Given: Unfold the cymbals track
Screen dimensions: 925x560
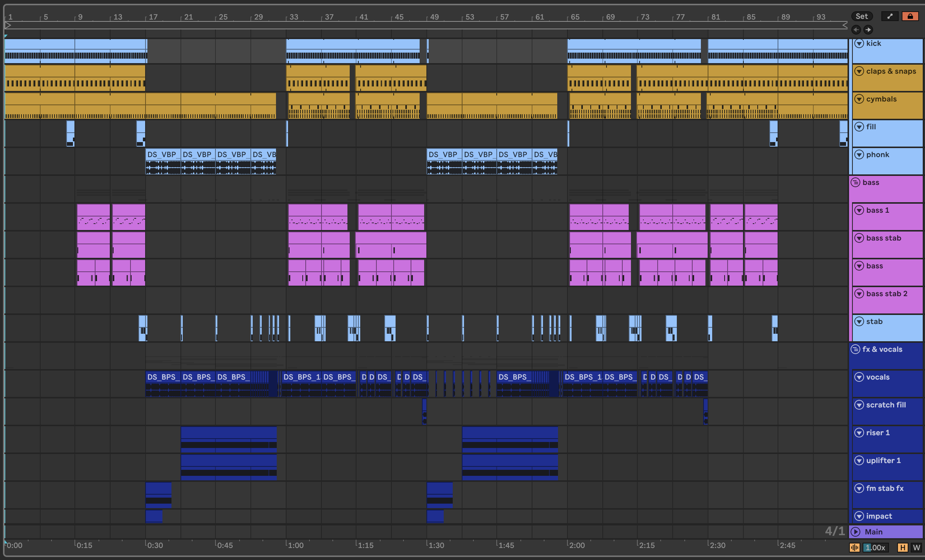Looking at the screenshot, I should pyautogui.click(x=859, y=99).
